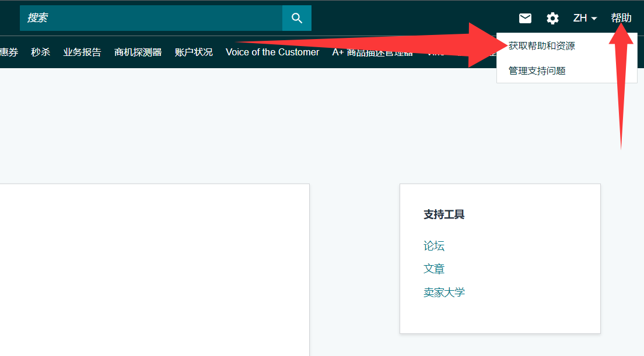Select 管理支持问题 from the menu
The image size is (644, 356).
point(537,71)
